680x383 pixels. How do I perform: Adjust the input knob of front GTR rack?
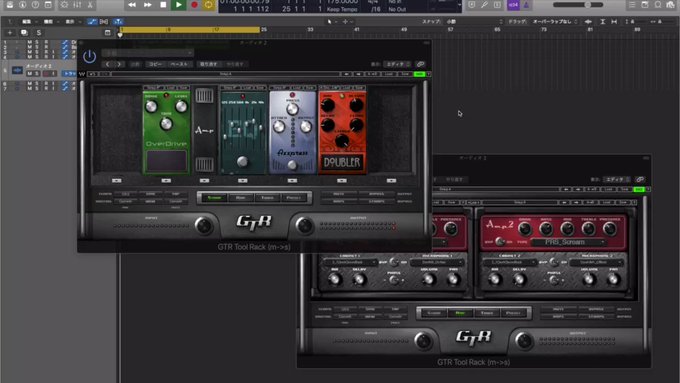coord(203,226)
